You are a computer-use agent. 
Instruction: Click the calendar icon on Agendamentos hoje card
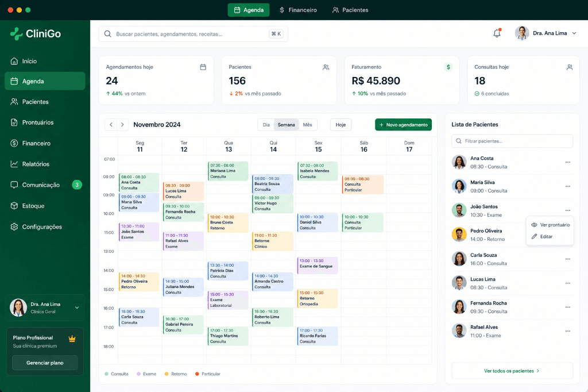click(203, 67)
